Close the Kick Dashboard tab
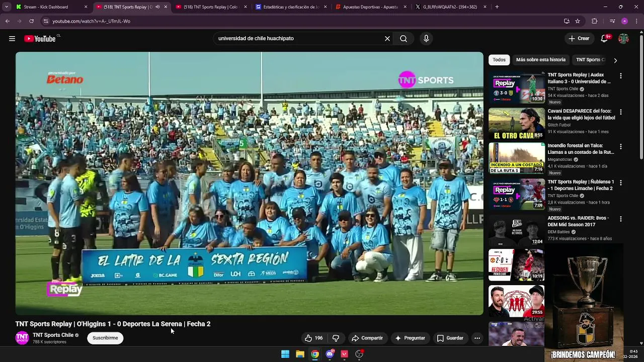This screenshot has width=644, height=362. 86,7
